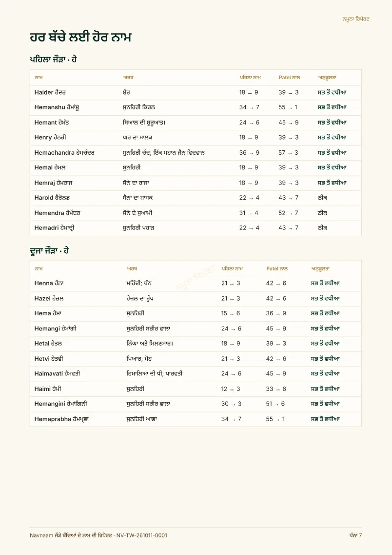Select the Haimavati row name
The image size is (392, 555).
coord(57,374)
